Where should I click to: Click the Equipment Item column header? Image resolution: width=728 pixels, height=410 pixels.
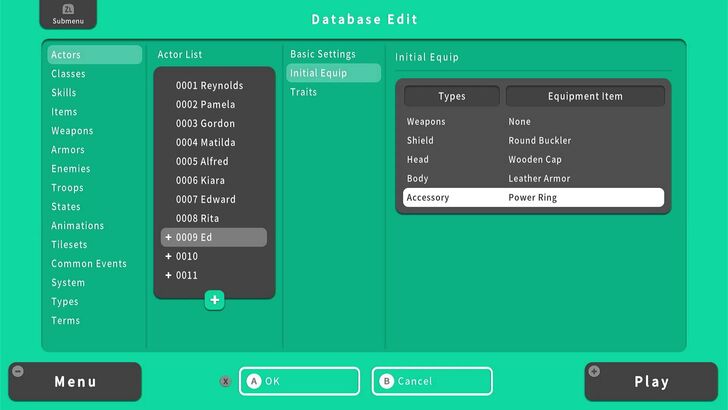tap(585, 96)
